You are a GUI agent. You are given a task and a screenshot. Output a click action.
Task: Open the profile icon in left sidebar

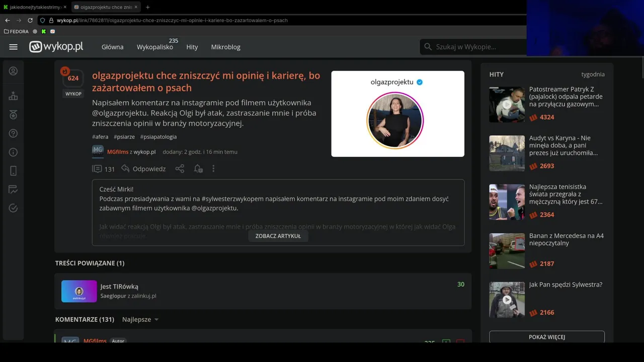[x=14, y=71]
